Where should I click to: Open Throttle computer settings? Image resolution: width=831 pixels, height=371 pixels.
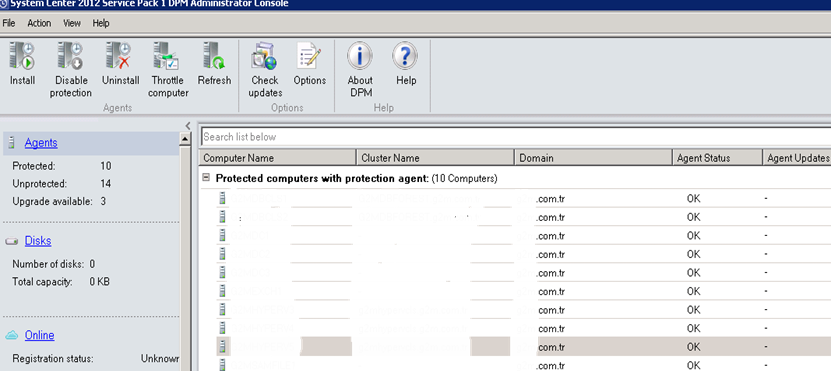coord(167,56)
